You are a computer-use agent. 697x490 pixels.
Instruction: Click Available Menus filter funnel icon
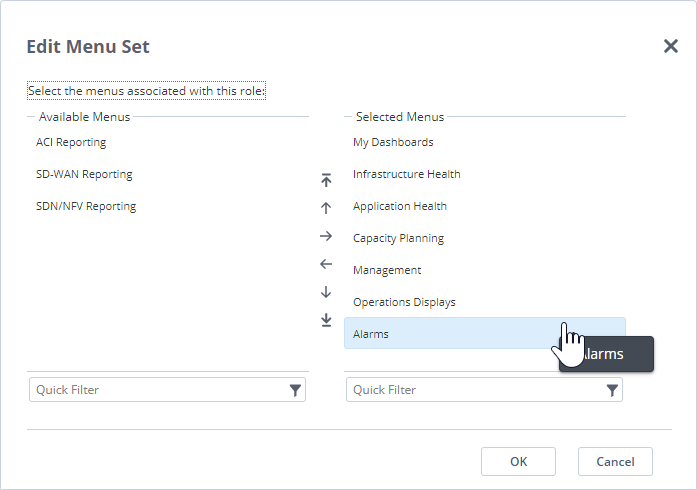point(295,390)
